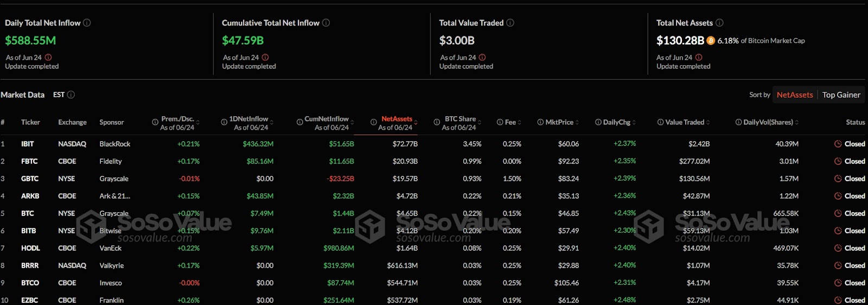The height and width of the screenshot is (305, 868).
Task: Click the Exchange column header
Action: [72, 122]
